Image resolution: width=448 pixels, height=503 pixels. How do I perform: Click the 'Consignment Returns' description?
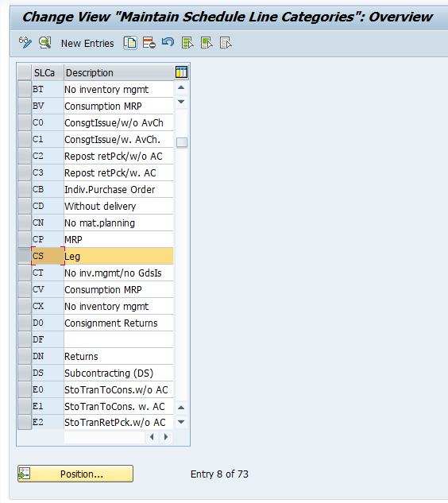pyautogui.click(x=118, y=323)
